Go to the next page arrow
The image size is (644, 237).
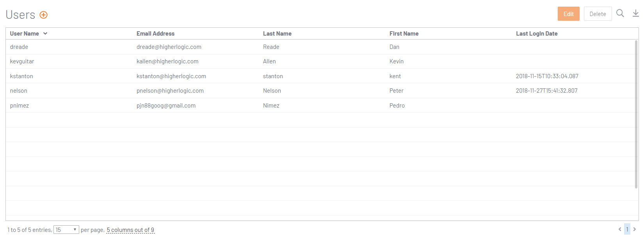635,229
